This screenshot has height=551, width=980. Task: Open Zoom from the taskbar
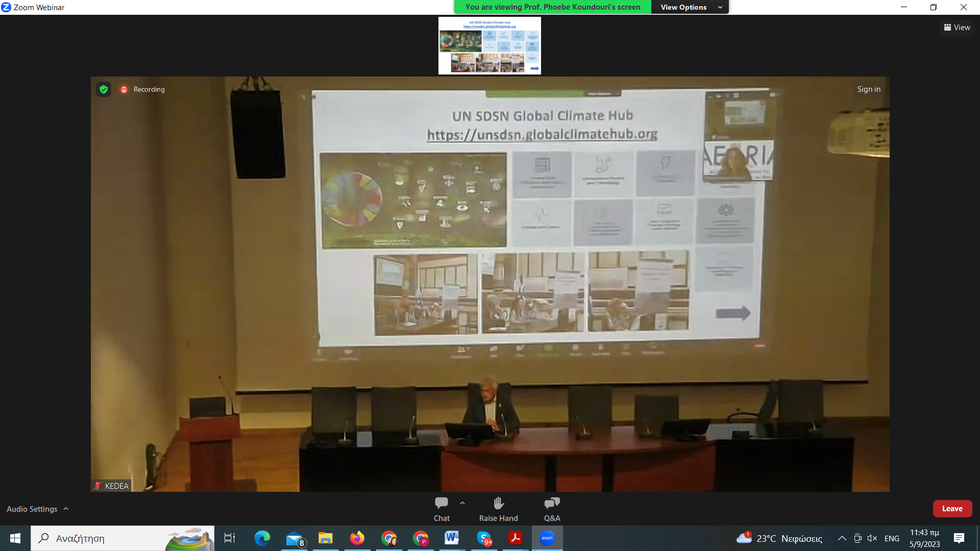pyautogui.click(x=547, y=538)
